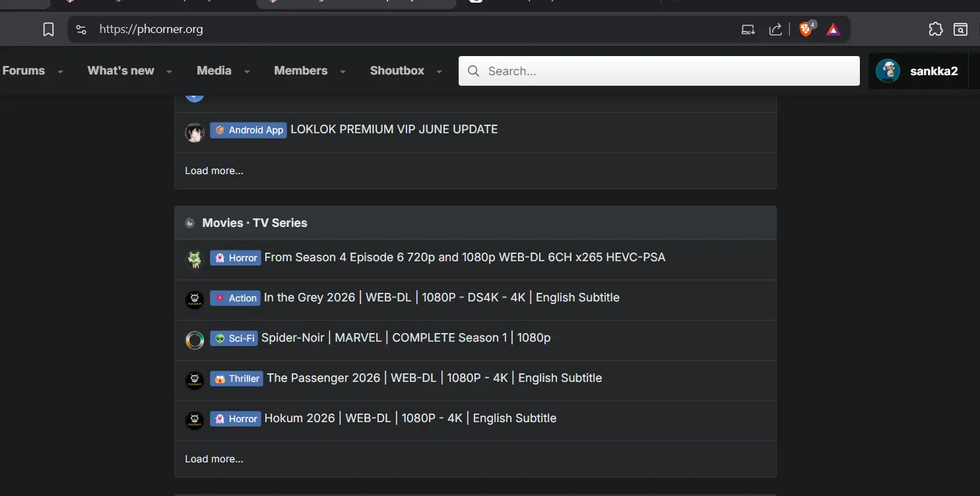
Task: Open the Movies · TV Series section heading
Action: point(255,223)
